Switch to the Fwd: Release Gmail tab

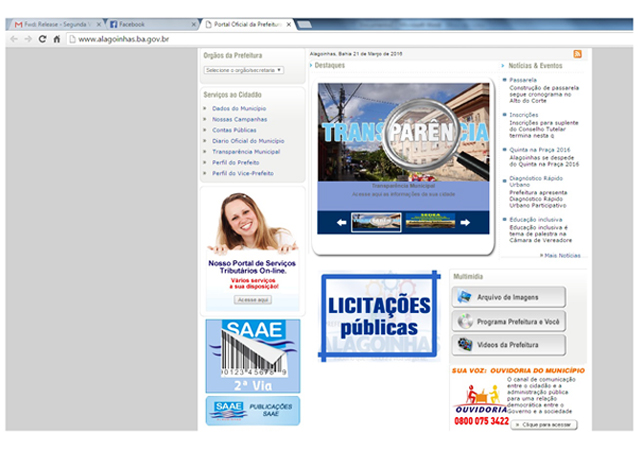coord(55,24)
